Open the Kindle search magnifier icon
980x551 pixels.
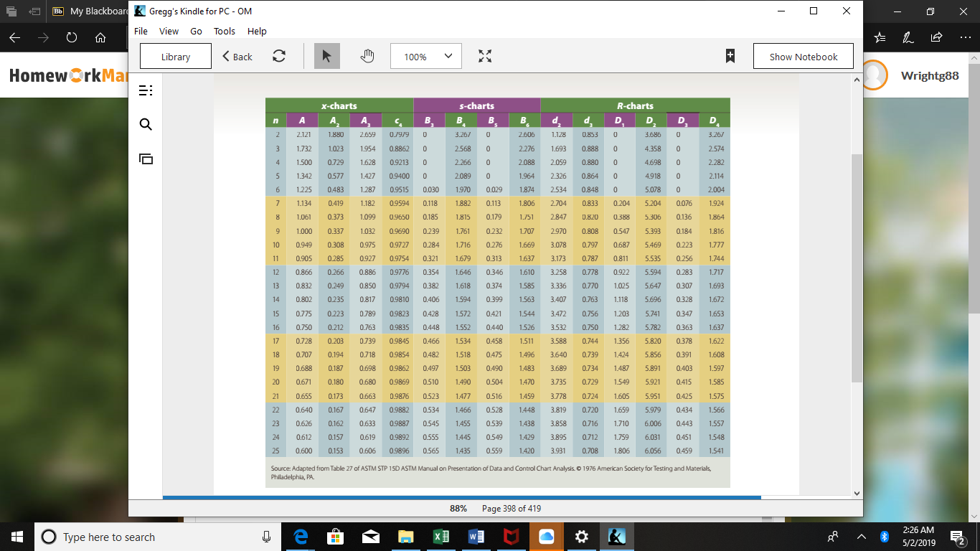pos(146,125)
